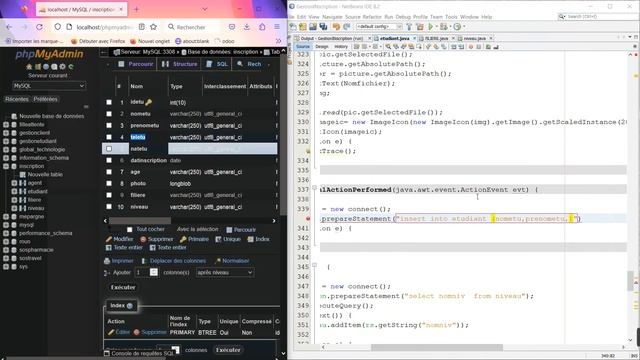Open NetBeans default config dropdown
This screenshot has height=360, width=640.
click(379, 27)
